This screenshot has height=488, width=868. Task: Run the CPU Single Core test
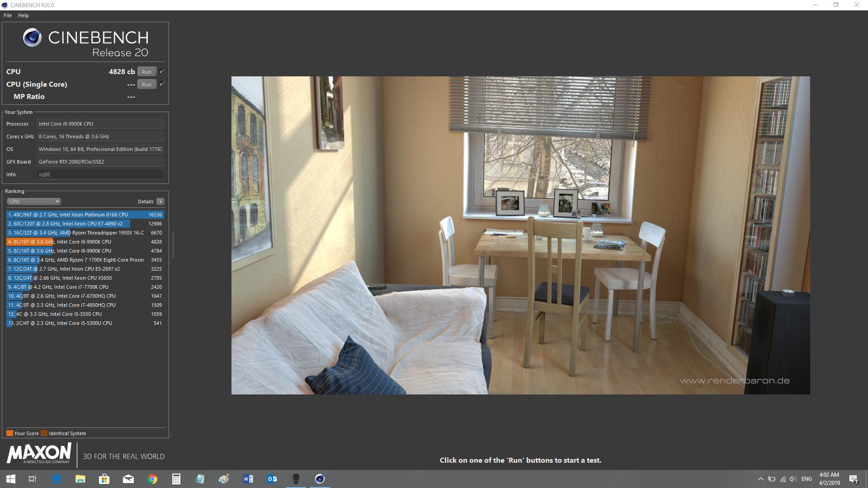146,84
